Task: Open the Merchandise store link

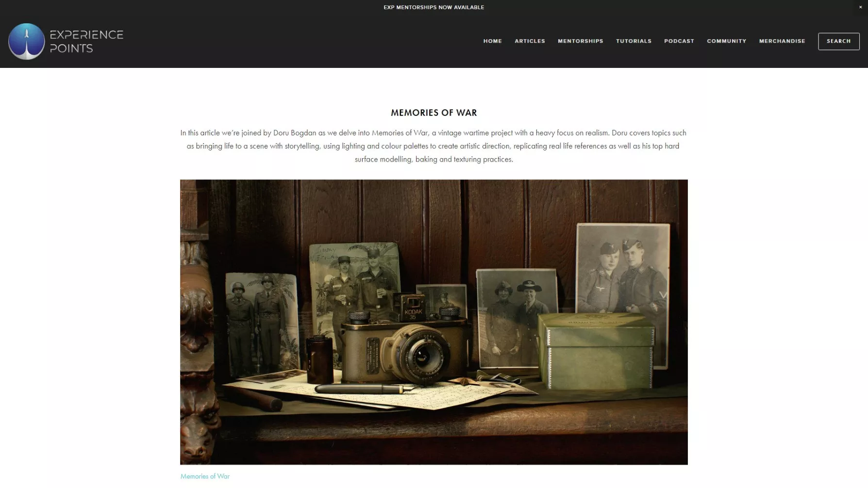Action: pos(782,41)
